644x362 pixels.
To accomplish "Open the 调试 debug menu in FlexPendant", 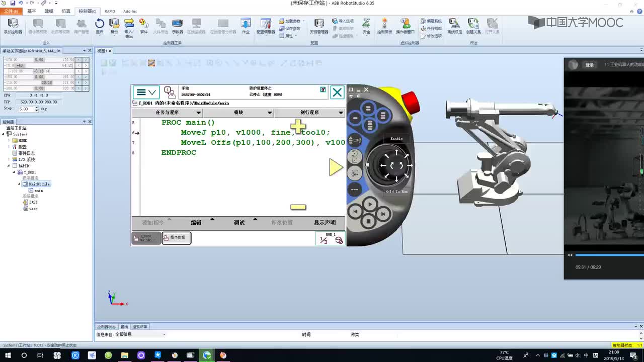I will click(239, 223).
